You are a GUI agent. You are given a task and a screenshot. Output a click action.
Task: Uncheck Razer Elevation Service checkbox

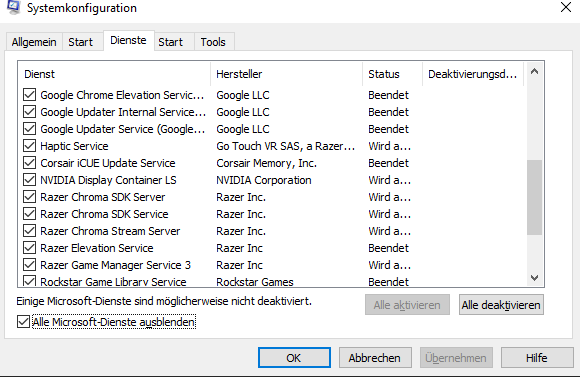click(x=30, y=248)
